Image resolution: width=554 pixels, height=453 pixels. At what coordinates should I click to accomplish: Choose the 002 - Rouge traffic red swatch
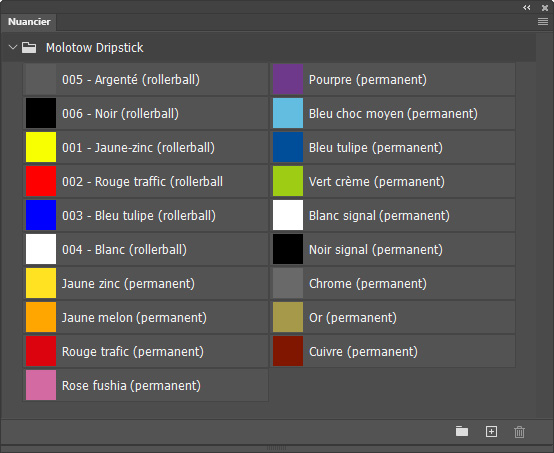146,181
